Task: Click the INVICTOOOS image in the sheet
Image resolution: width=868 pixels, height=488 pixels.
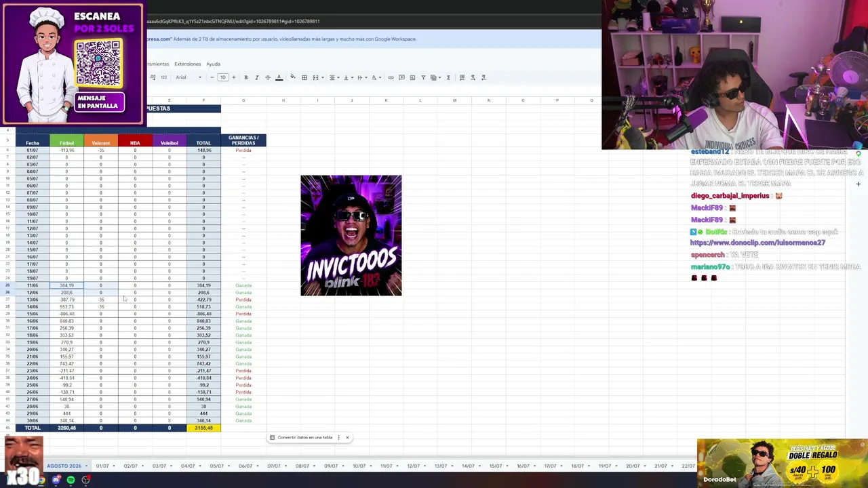Action: pyautogui.click(x=351, y=235)
